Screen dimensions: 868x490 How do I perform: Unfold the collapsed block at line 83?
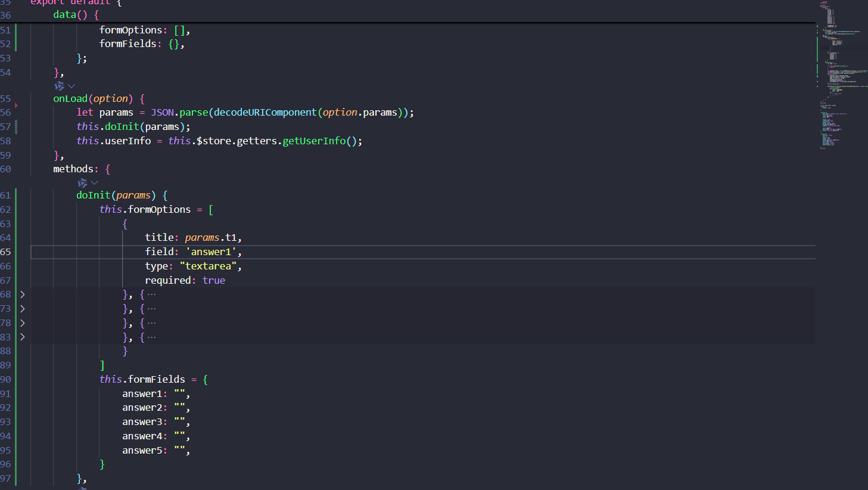tap(22, 337)
